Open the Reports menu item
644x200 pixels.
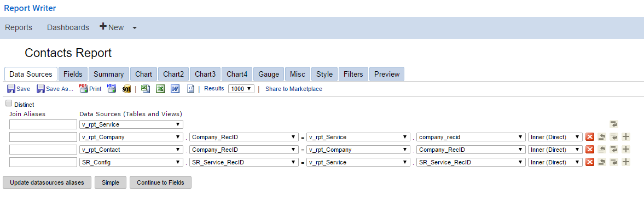[x=19, y=27]
